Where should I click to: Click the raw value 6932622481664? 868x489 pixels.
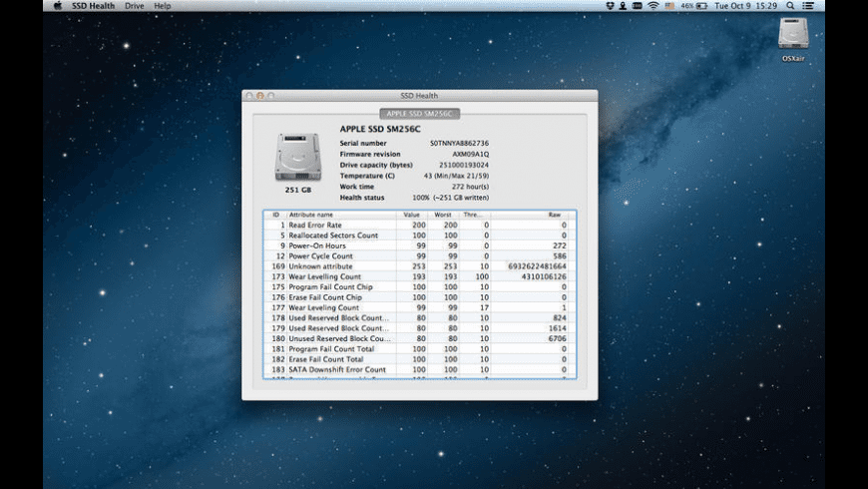click(x=537, y=266)
